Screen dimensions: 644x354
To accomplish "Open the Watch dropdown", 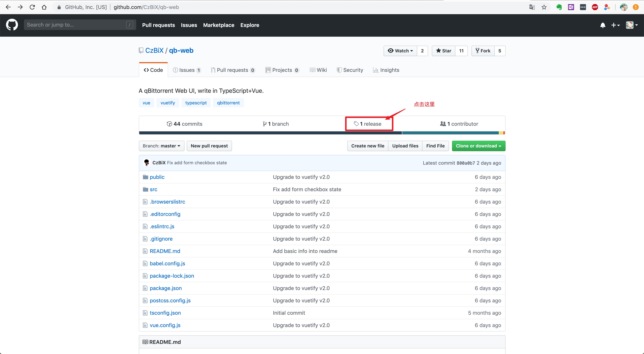I will 400,51.
